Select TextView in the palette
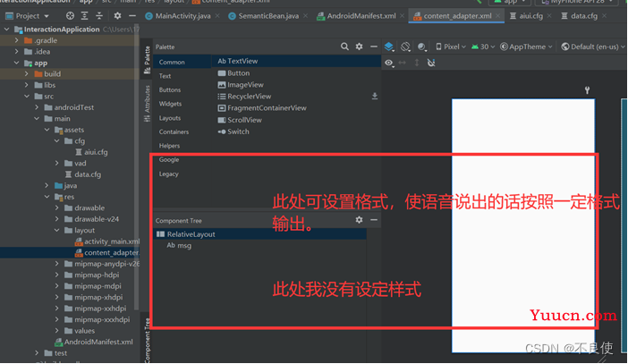This screenshot has height=364, width=628. [x=296, y=62]
